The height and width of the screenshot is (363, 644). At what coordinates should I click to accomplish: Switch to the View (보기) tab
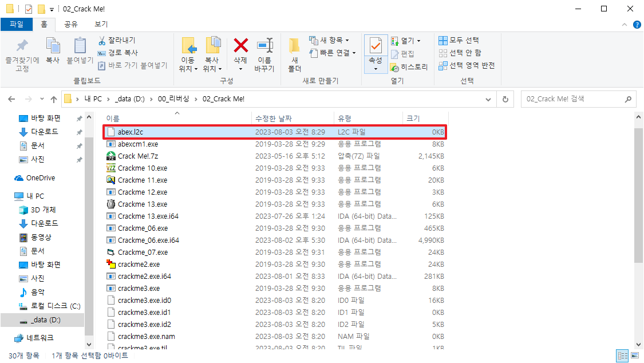point(101,24)
